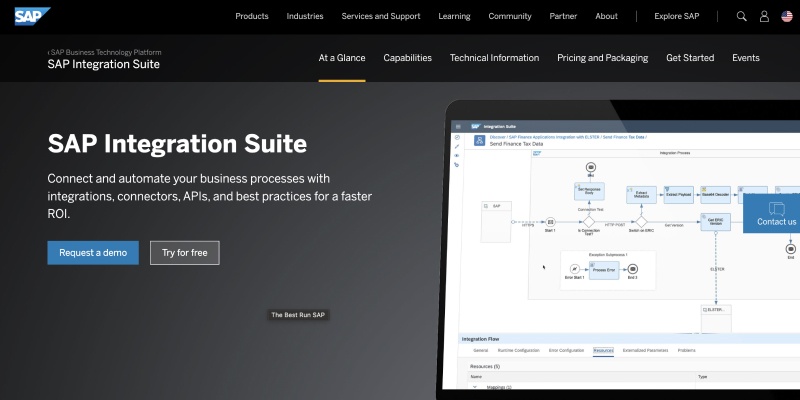Click the Error Start 1 event icon

574,269
